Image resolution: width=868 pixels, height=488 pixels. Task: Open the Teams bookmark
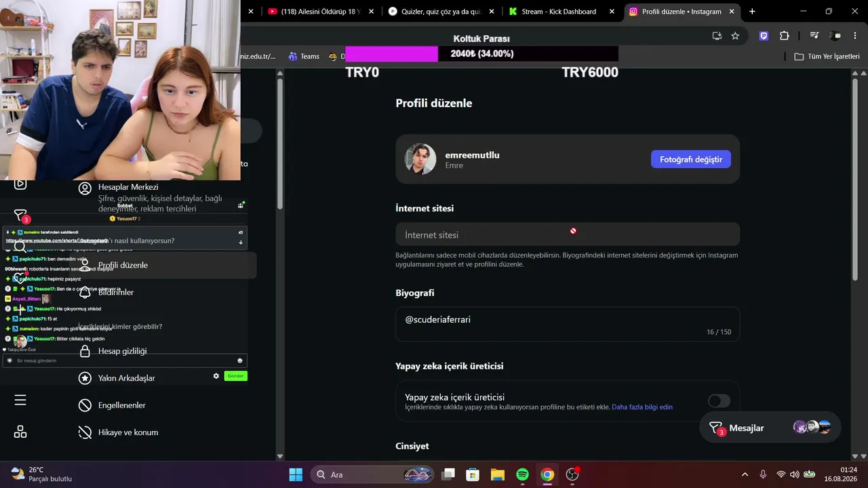point(304,56)
